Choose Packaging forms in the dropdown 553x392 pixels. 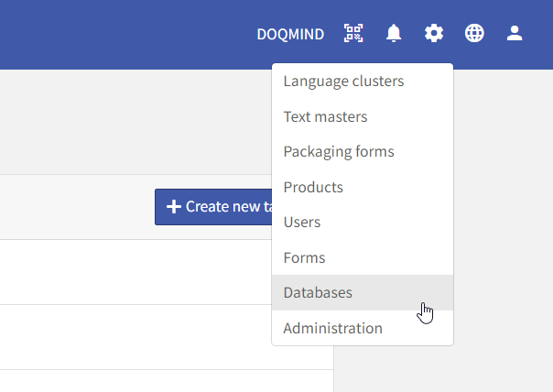click(339, 152)
